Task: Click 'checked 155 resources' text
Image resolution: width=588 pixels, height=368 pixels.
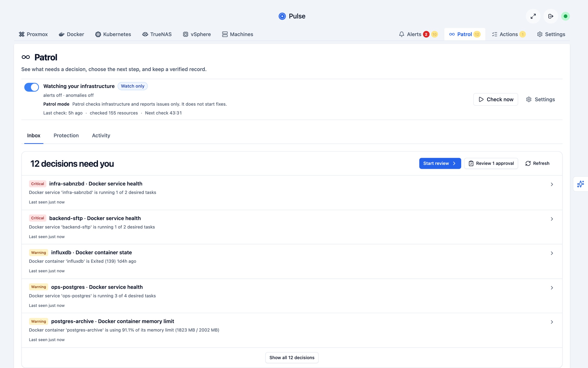Action: pyautogui.click(x=114, y=113)
